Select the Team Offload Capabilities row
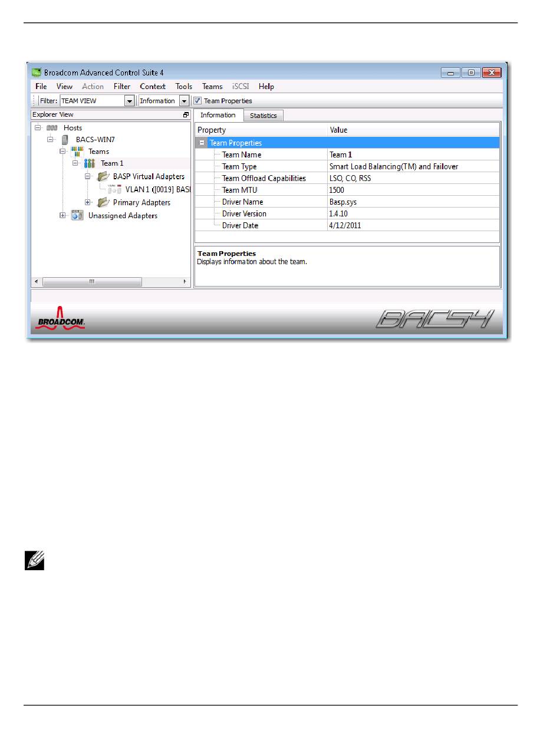The width and height of the screenshot is (560, 743). point(347,178)
